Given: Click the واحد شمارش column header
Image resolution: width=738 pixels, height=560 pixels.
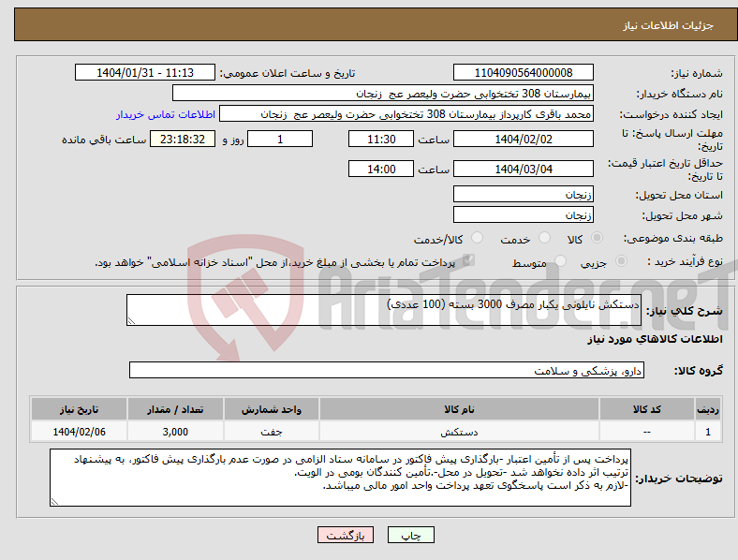Looking at the screenshot, I should pos(272,409).
